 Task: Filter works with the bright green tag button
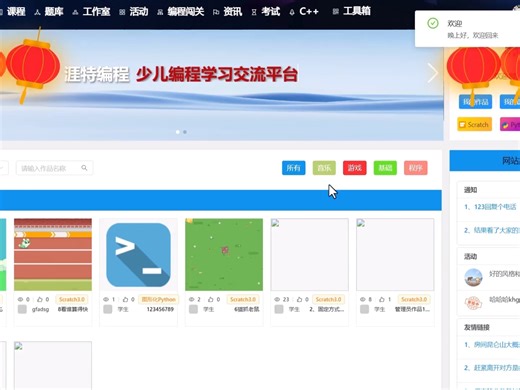coord(385,168)
